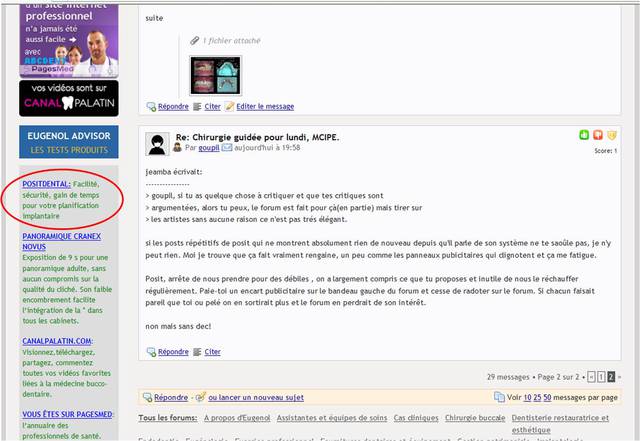Click goupil's avatar silhouette icon
The height and width of the screenshot is (441, 640).
coord(156,143)
